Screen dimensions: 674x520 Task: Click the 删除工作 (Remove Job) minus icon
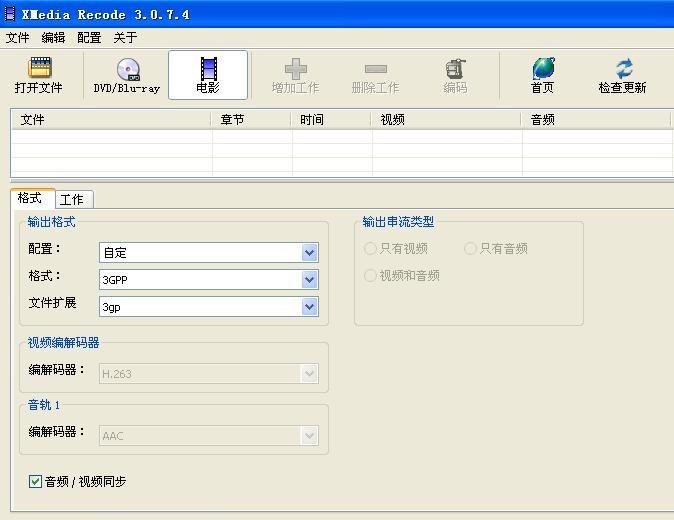pyautogui.click(x=375, y=69)
